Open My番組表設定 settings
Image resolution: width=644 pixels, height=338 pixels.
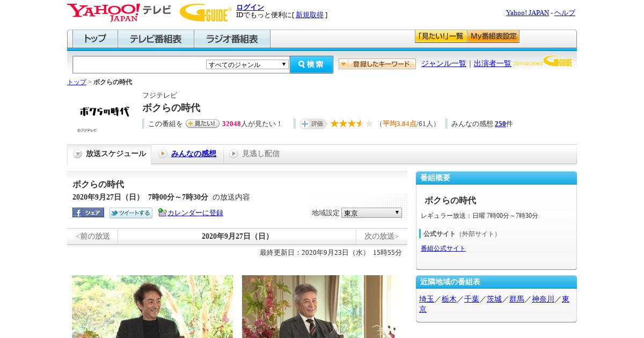(493, 36)
